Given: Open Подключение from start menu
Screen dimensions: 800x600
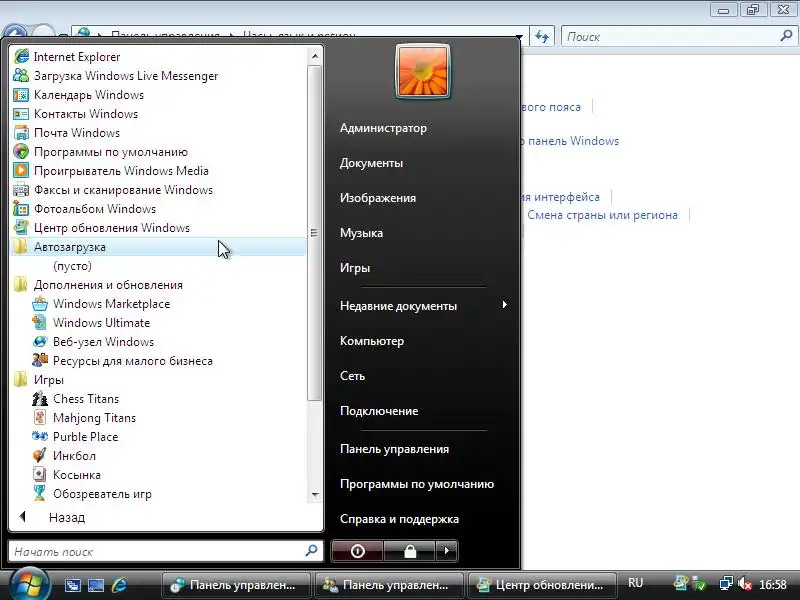Looking at the screenshot, I should coord(379,410).
